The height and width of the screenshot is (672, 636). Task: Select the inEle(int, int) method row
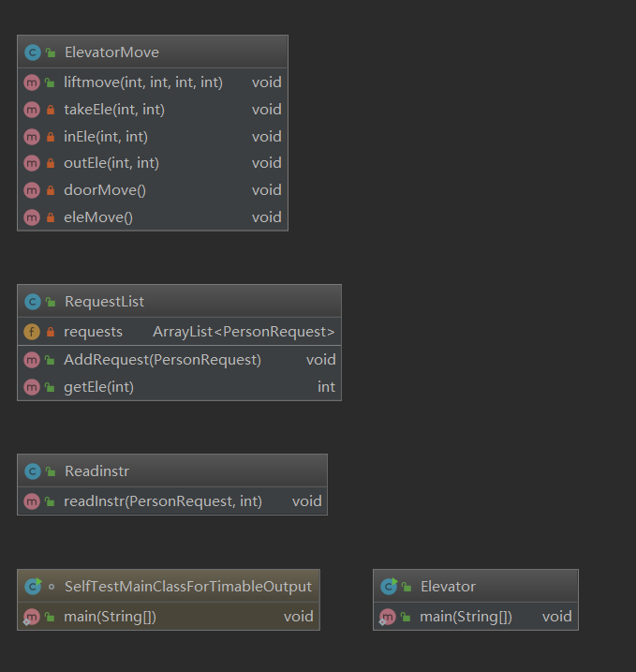[106, 137]
